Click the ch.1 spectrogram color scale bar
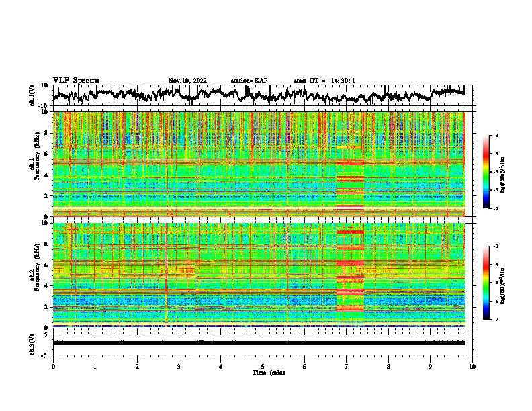Image resolution: width=532 pixels, height=411 pixels. [x=486, y=172]
